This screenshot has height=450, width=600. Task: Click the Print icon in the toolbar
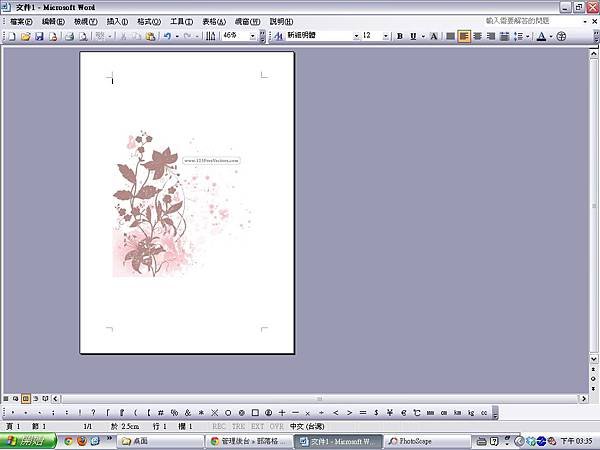69,36
